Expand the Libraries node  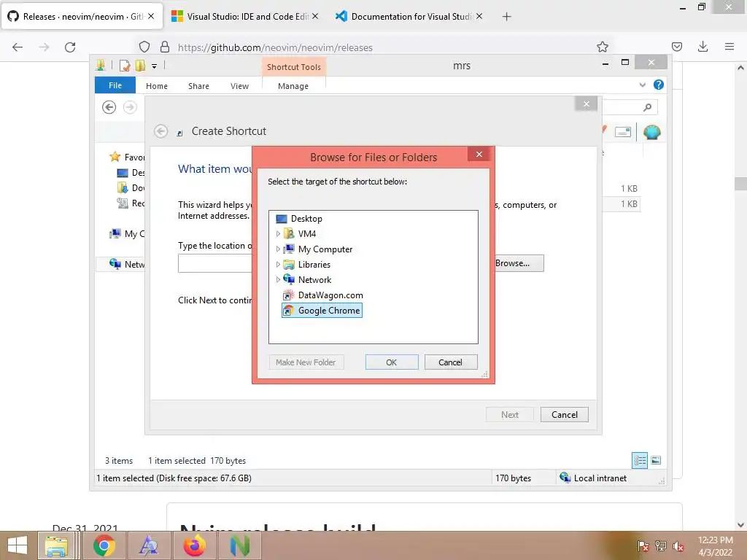[278, 264]
